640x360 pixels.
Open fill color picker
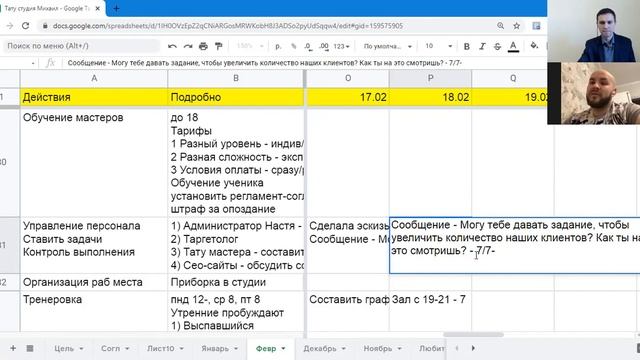[534, 46]
